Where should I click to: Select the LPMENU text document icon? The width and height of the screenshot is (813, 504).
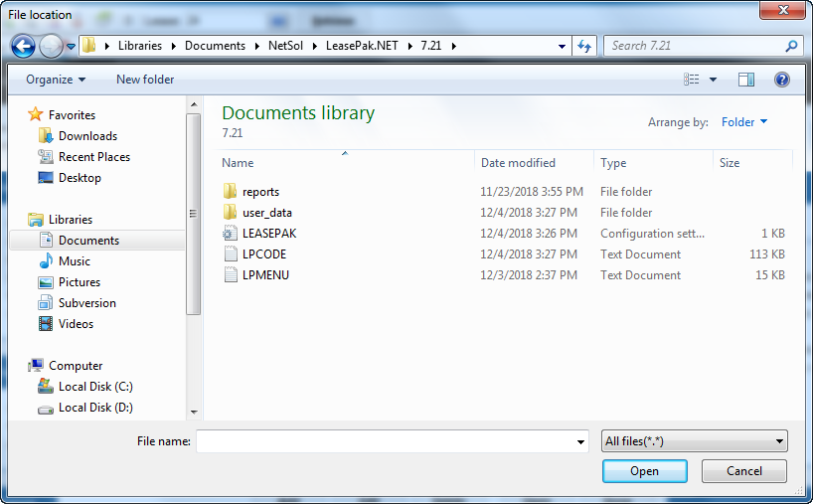point(231,274)
